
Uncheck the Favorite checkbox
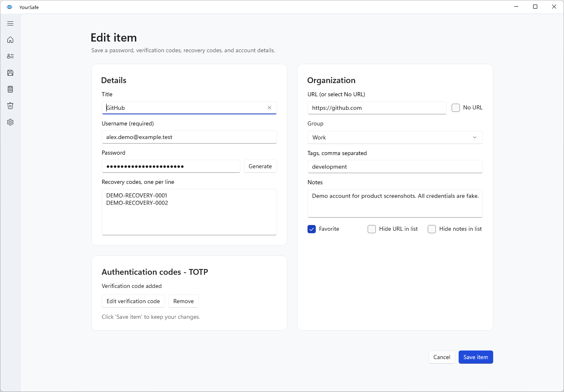coord(312,229)
